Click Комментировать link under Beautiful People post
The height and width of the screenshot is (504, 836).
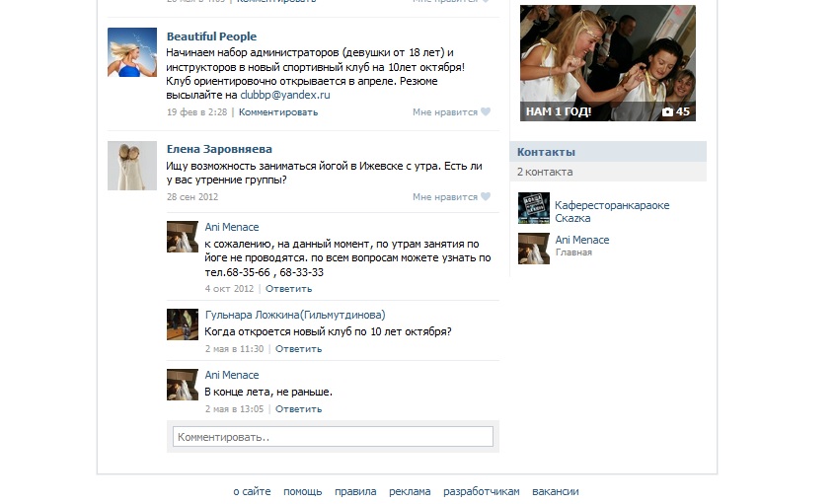coord(278,112)
